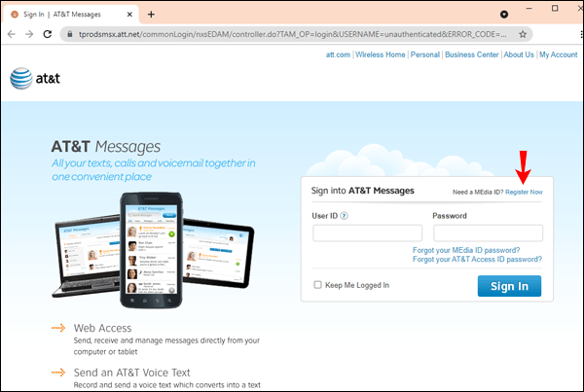Click the browser back arrow
Image resolution: width=584 pixels, height=392 pixels.
(x=11, y=34)
